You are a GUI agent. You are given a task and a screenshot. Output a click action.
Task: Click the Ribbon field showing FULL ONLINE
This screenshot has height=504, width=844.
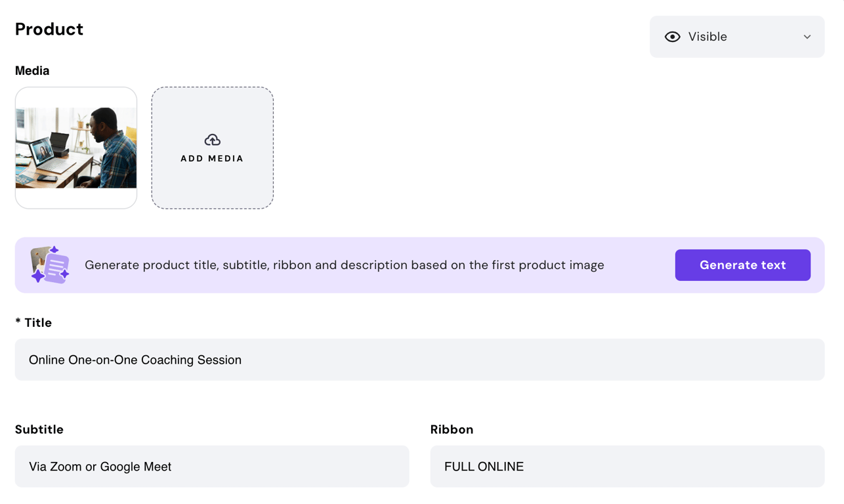627,467
